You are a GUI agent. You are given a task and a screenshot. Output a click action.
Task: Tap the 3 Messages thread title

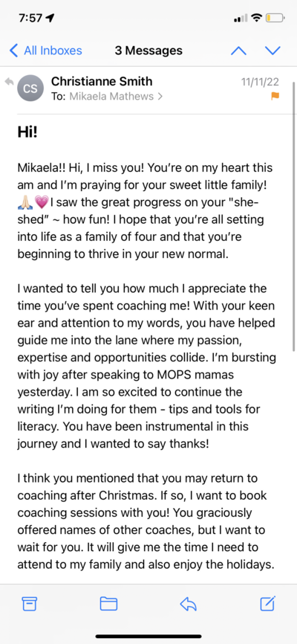[148, 51]
